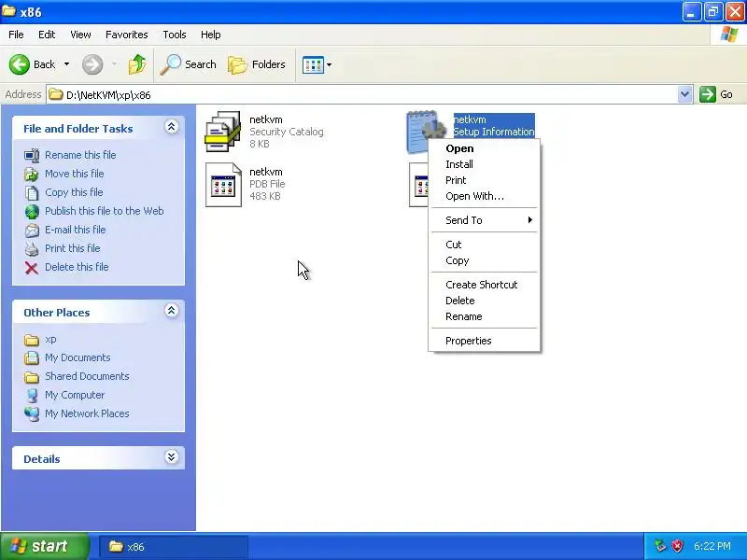747x560 pixels.
Task: Click the netkvm Security Catalog file name
Action: tap(266, 119)
